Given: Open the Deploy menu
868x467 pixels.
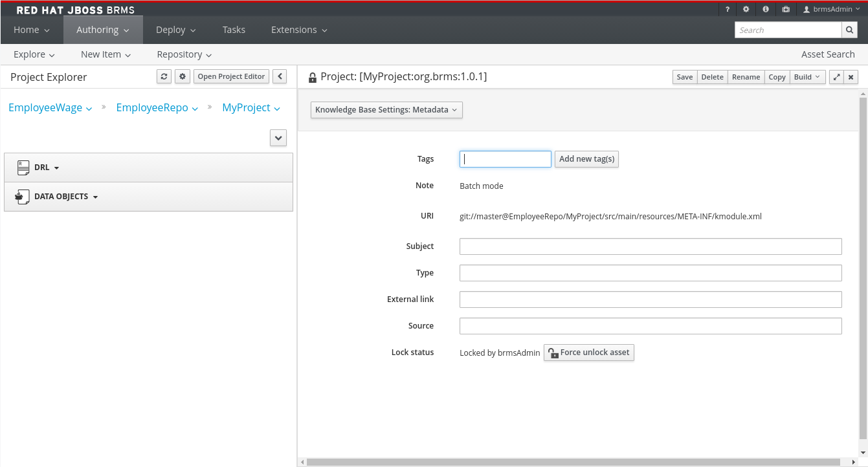Looking at the screenshot, I should point(176,30).
